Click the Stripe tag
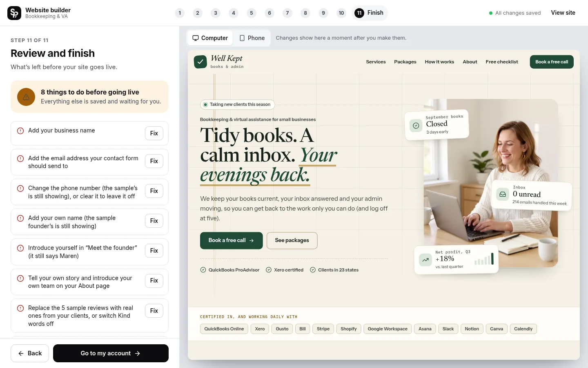The image size is (588, 368). [x=323, y=329]
